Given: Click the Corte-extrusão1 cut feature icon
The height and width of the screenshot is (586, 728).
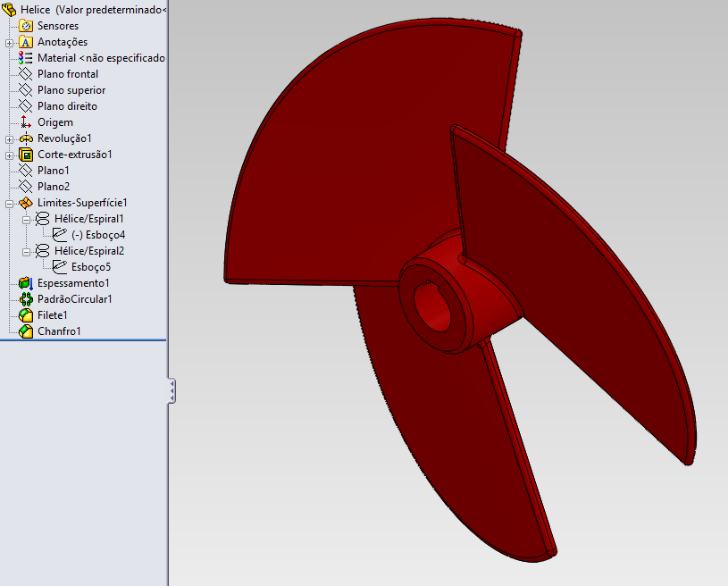Looking at the screenshot, I should coord(26,155).
